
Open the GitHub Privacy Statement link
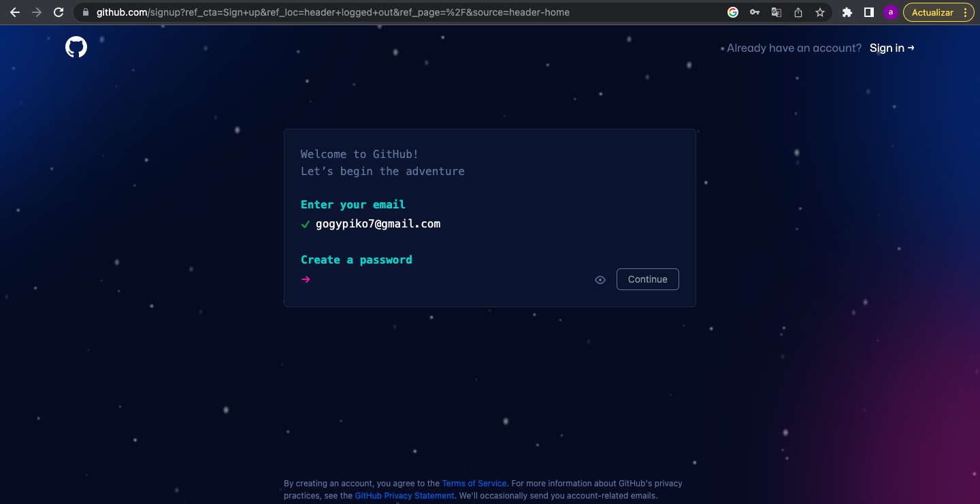(404, 496)
